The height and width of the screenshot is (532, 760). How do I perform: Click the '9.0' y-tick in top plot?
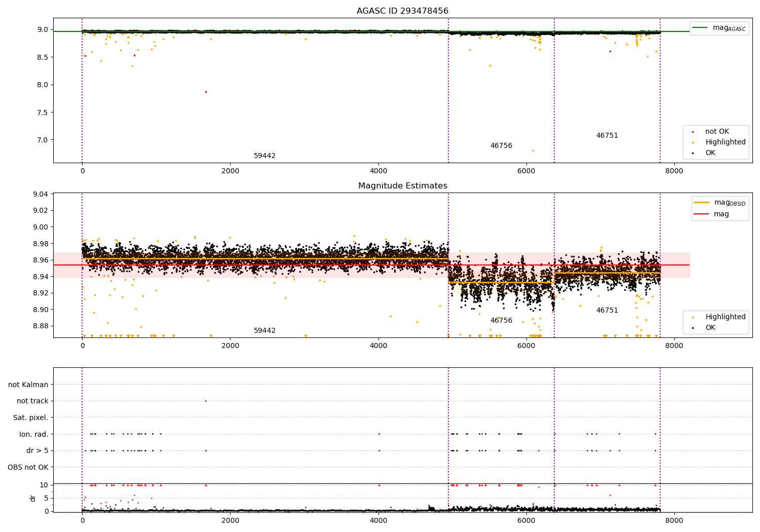tap(43, 30)
